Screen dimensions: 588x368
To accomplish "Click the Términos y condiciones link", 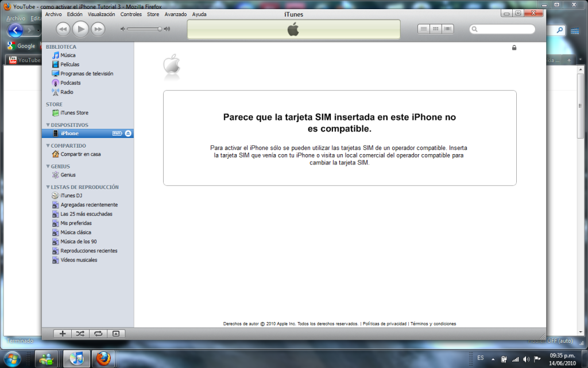I will [x=433, y=324].
